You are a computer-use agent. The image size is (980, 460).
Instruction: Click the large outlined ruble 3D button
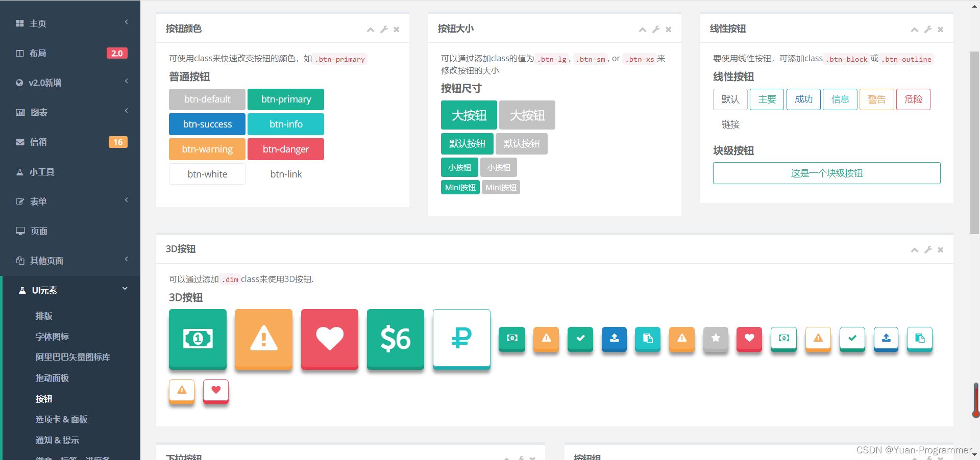(x=461, y=339)
